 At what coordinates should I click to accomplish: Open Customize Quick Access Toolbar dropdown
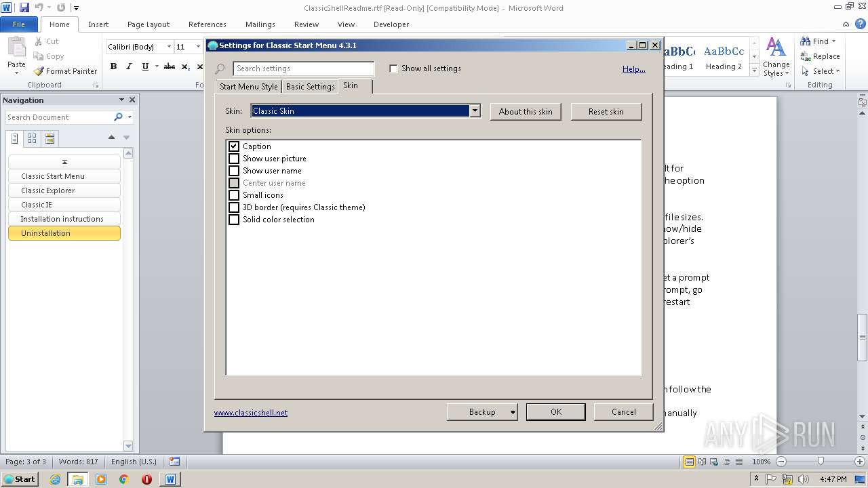pyautogui.click(x=76, y=8)
